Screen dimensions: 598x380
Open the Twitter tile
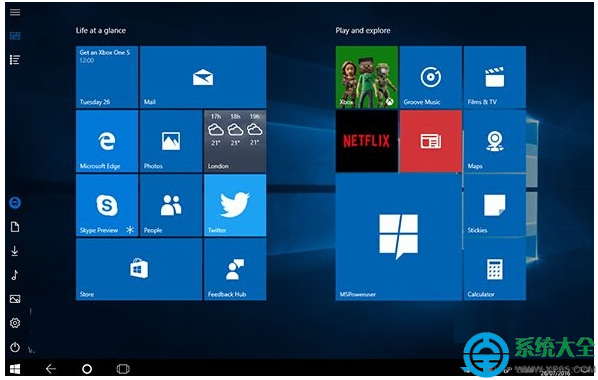(x=235, y=205)
